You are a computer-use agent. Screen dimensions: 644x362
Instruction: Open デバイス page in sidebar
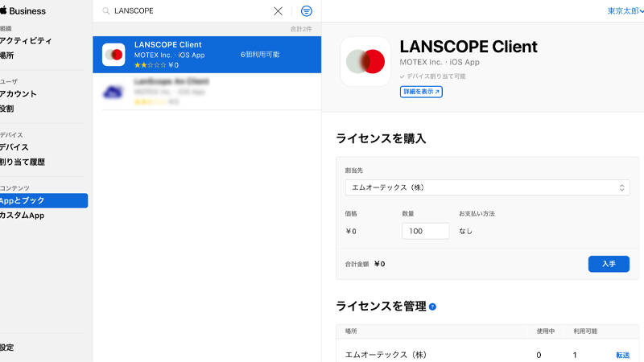pos(14,147)
